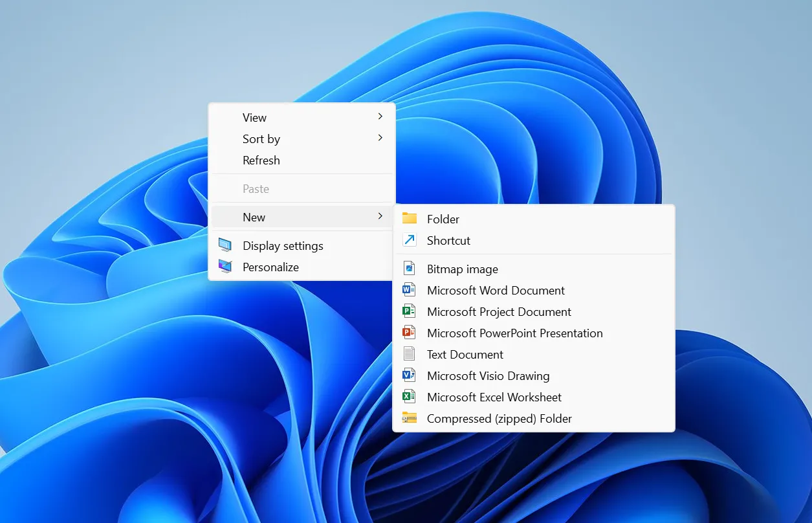Click the Display settings monitor icon
812x523 pixels.
tap(225, 245)
